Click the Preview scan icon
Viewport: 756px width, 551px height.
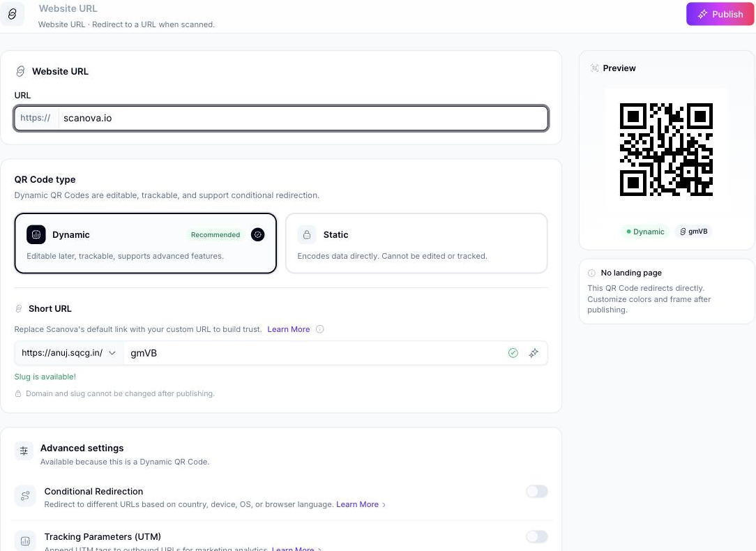[594, 68]
